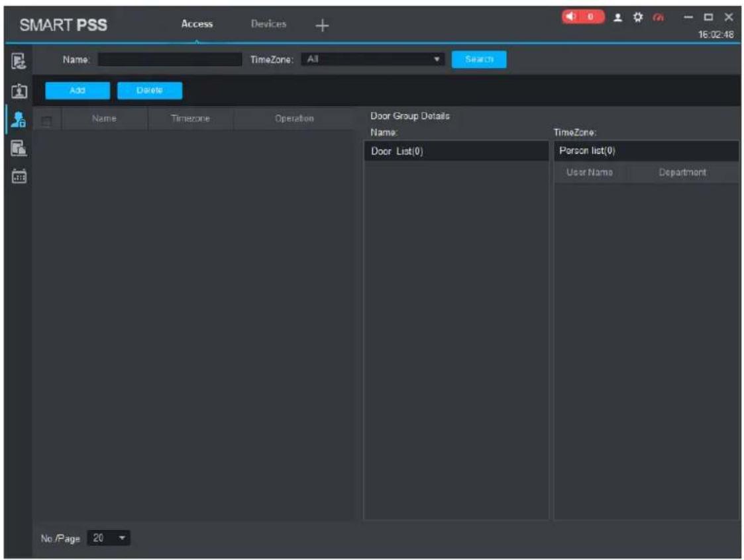Screen dimensions: 744x560
Task: Open the first sidebar console icon
Action: pyautogui.click(x=19, y=62)
